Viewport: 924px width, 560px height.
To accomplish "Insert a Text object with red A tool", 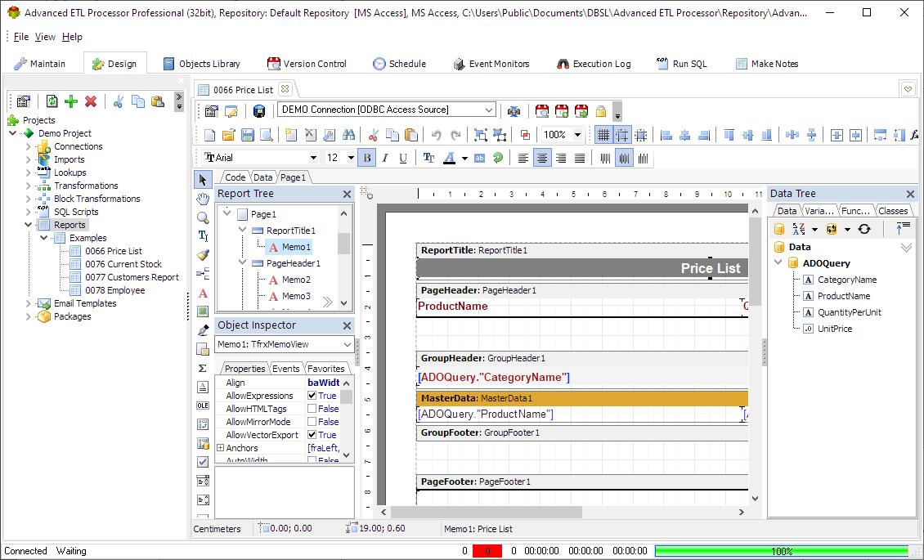I will pos(203,293).
